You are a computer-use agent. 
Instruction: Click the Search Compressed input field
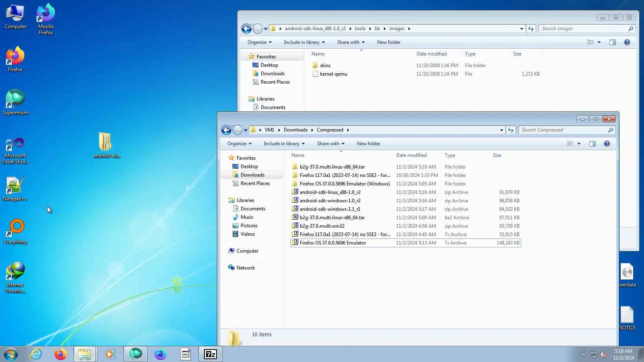point(567,130)
